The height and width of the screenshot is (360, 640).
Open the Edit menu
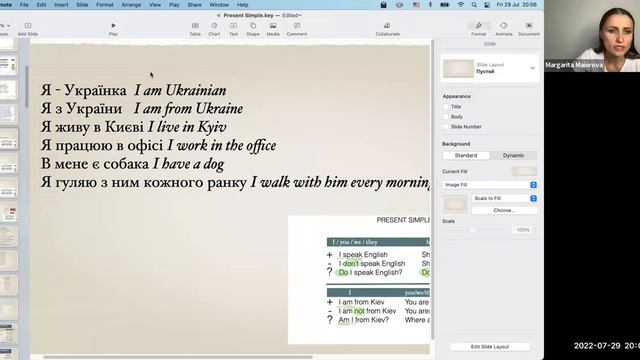tap(41, 5)
